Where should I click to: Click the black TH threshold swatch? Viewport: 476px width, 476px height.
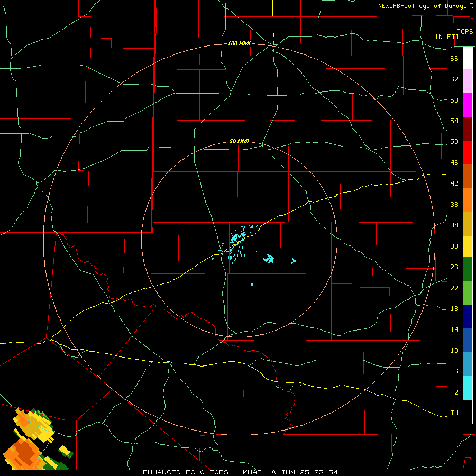coord(467,411)
